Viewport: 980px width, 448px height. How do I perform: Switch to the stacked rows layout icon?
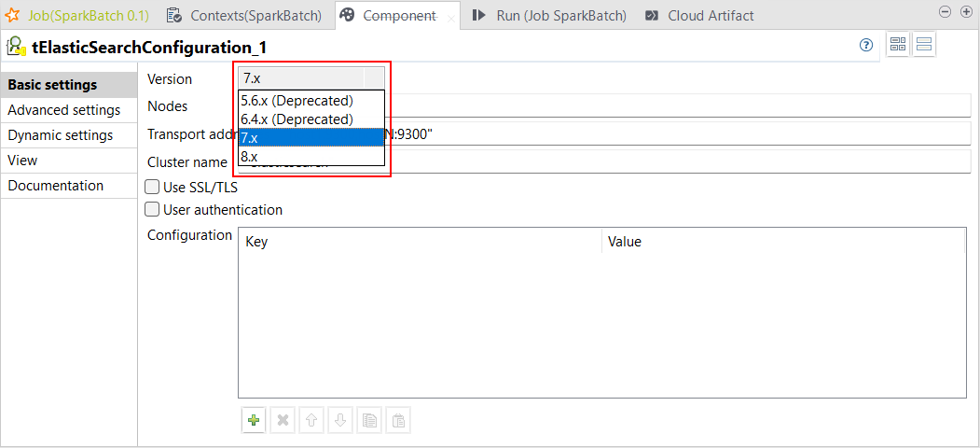click(x=924, y=45)
